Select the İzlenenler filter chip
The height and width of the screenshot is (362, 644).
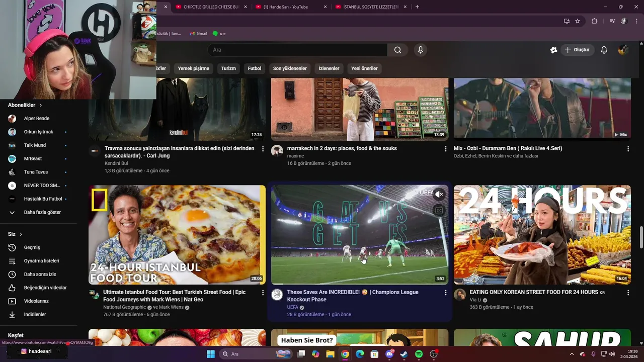(x=329, y=68)
